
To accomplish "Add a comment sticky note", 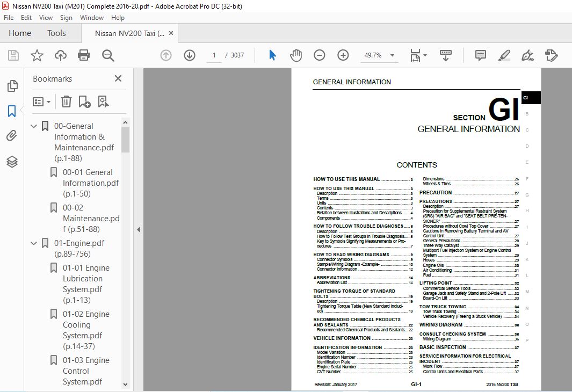I will tap(481, 55).
